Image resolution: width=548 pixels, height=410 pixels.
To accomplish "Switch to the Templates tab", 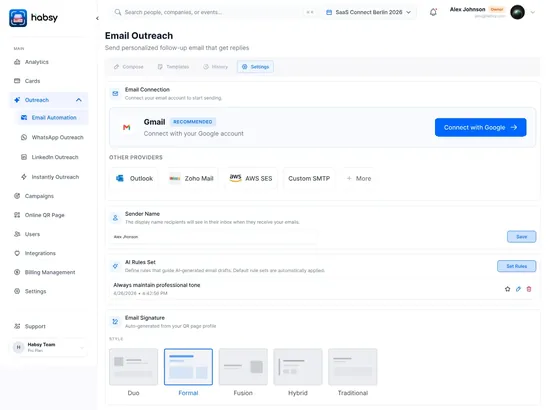I will coord(173,67).
